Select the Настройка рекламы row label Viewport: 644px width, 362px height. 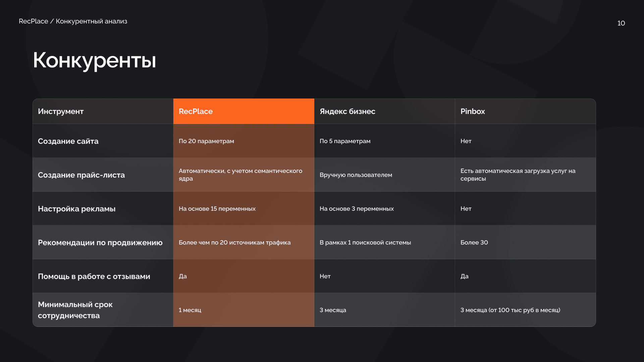76,209
